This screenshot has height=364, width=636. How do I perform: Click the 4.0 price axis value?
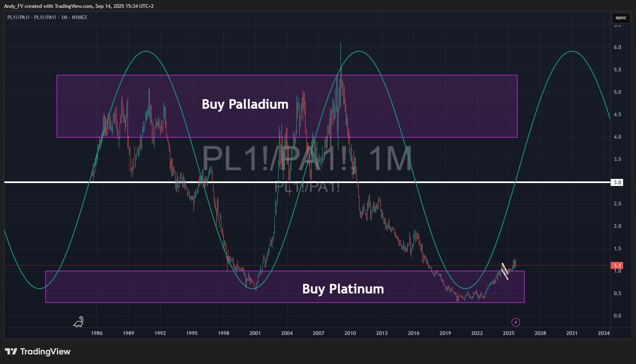click(617, 137)
